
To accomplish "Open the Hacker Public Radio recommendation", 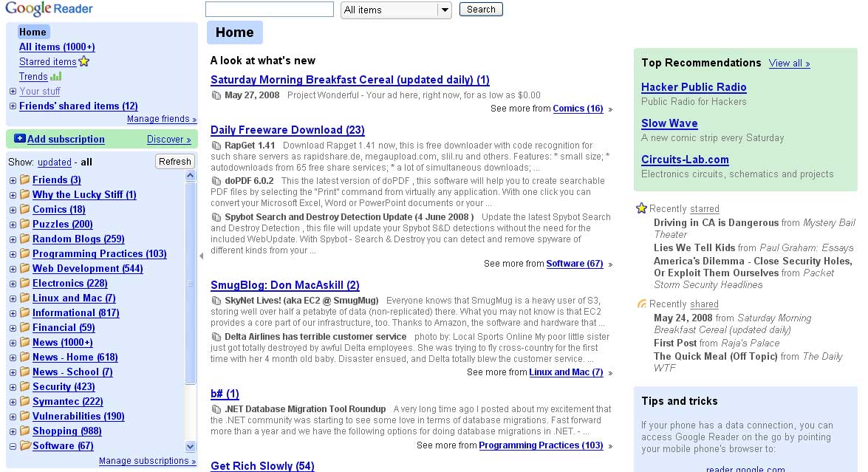I will [694, 87].
